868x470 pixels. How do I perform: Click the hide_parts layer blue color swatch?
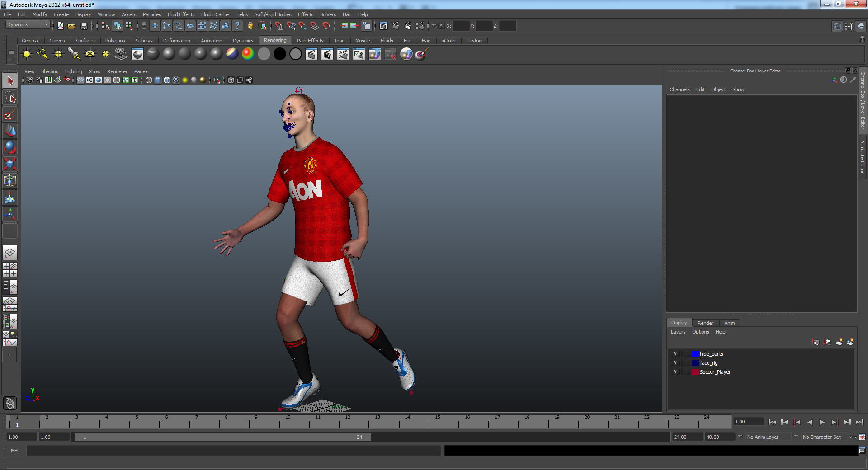pyautogui.click(x=695, y=354)
